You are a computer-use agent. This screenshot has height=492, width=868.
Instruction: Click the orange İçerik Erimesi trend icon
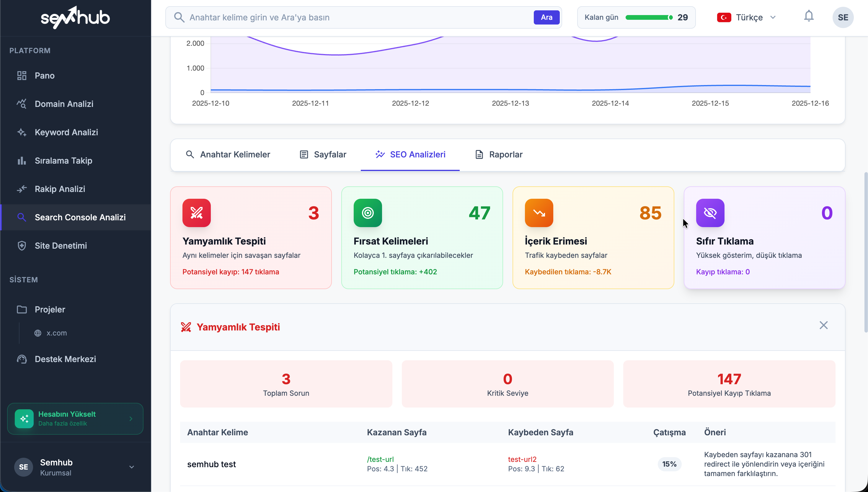tap(539, 213)
